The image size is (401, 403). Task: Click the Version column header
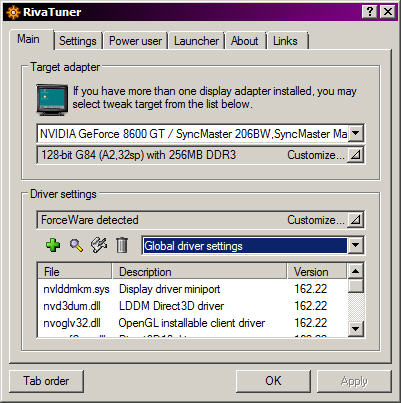tap(317, 272)
